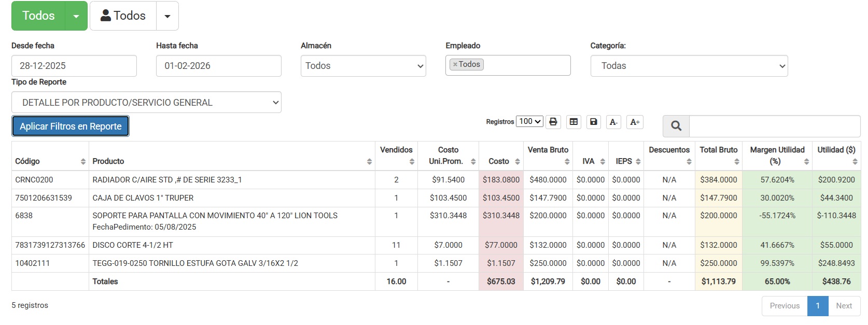Viewport: 868px width, 325px height.
Task: Sort table by Costo column
Action: (x=501, y=156)
